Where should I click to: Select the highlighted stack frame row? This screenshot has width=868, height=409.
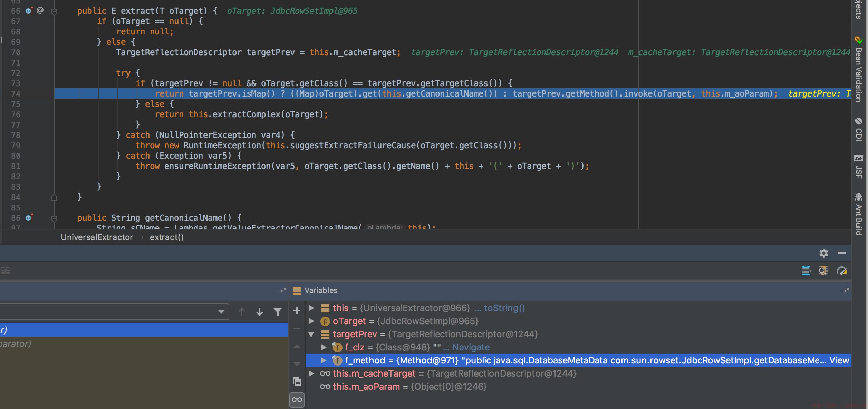tap(144, 330)
